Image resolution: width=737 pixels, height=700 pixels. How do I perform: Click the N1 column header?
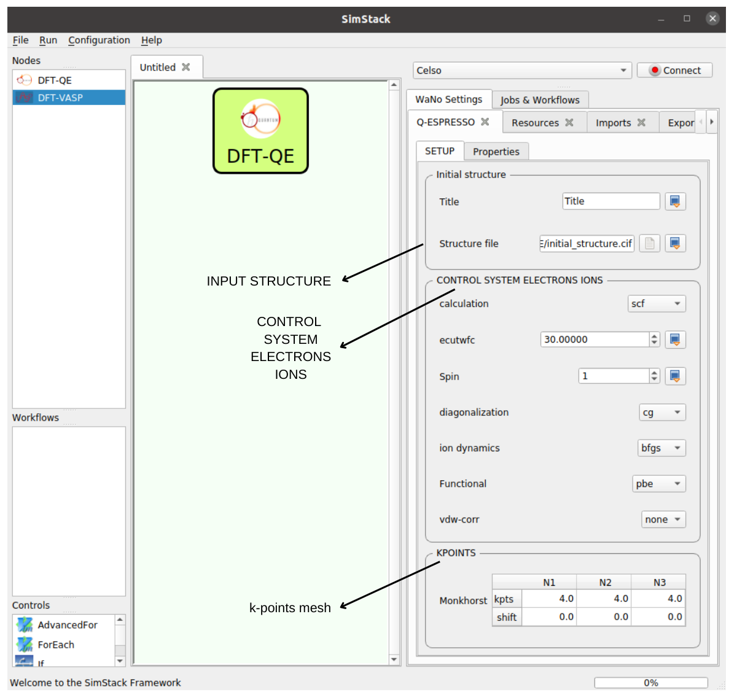point(549,582)
